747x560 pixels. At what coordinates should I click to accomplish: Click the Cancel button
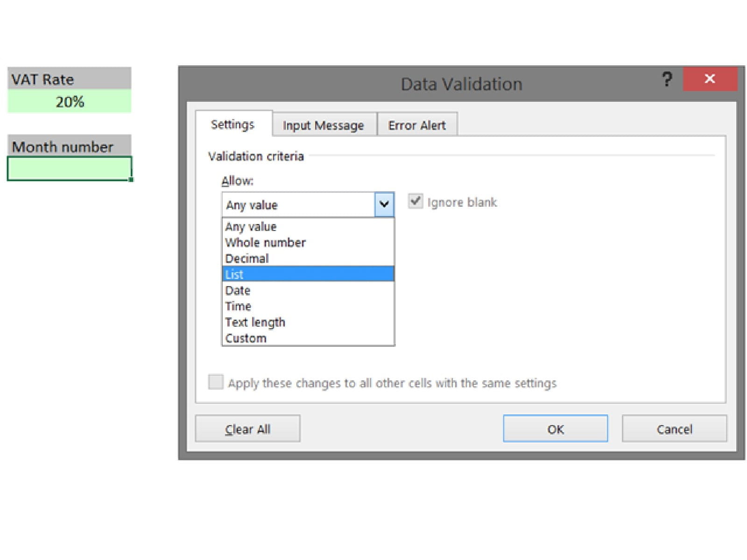coord(674,429)
